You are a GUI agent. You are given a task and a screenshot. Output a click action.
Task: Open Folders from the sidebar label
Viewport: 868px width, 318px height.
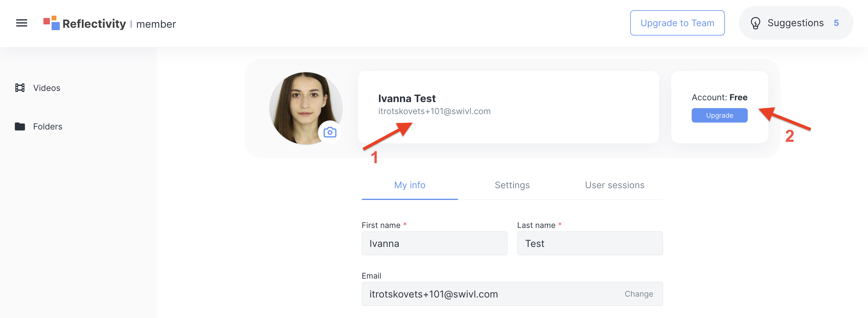48,126
